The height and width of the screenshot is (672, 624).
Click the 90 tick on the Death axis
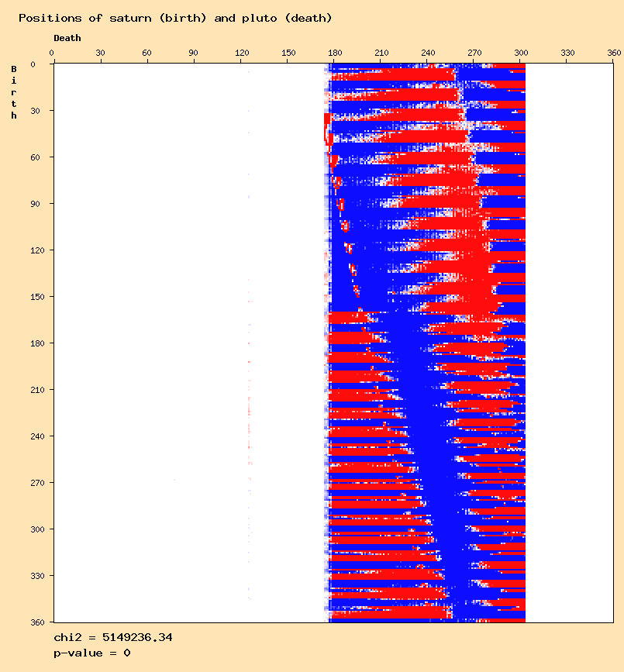(193, 53)
